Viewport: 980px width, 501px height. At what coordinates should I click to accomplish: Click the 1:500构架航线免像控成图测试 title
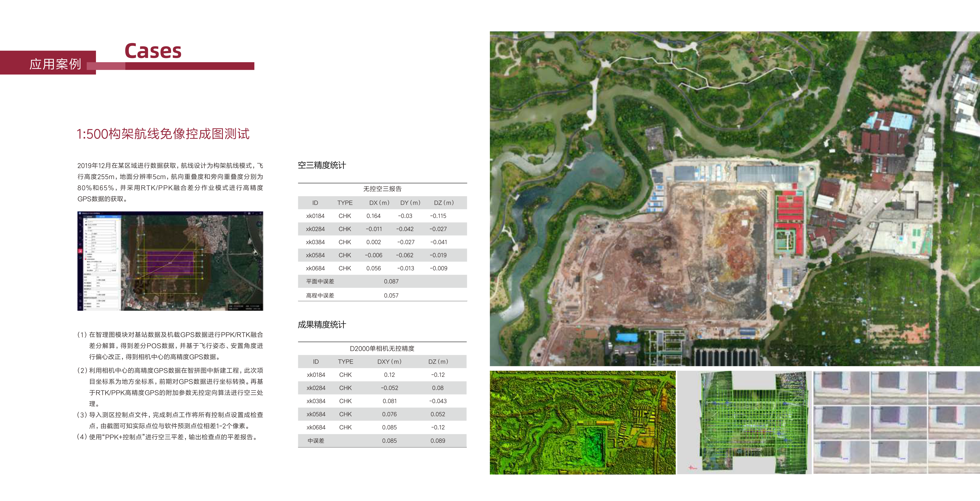click(x=163, y=134)
